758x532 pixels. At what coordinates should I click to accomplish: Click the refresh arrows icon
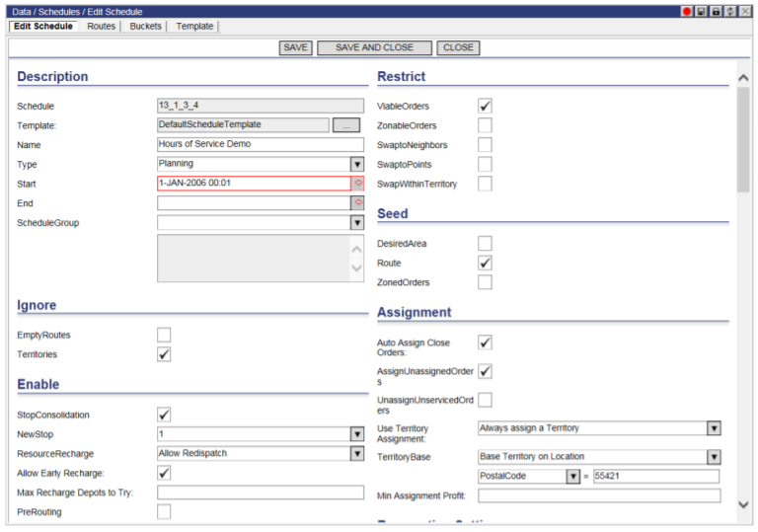click(729, 11)
